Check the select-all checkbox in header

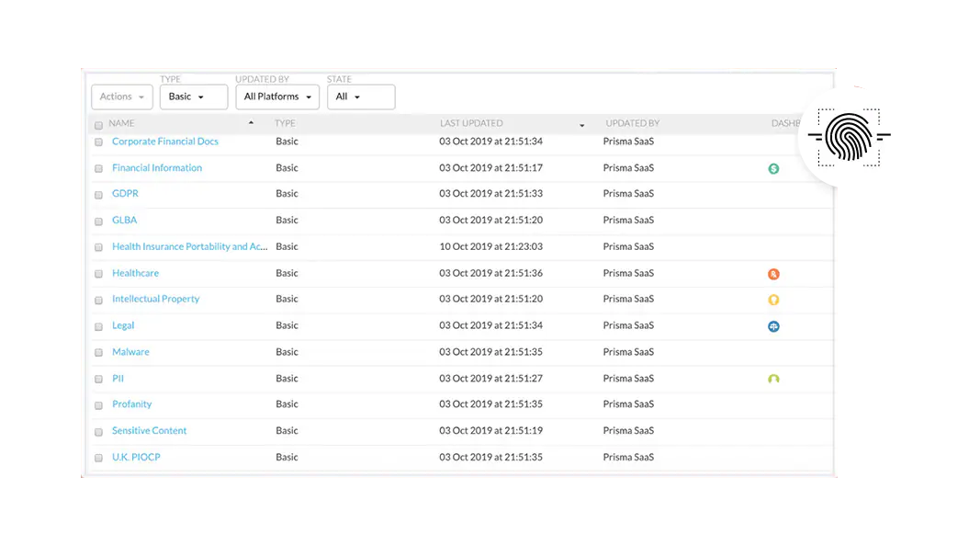(x=98, y=125)
